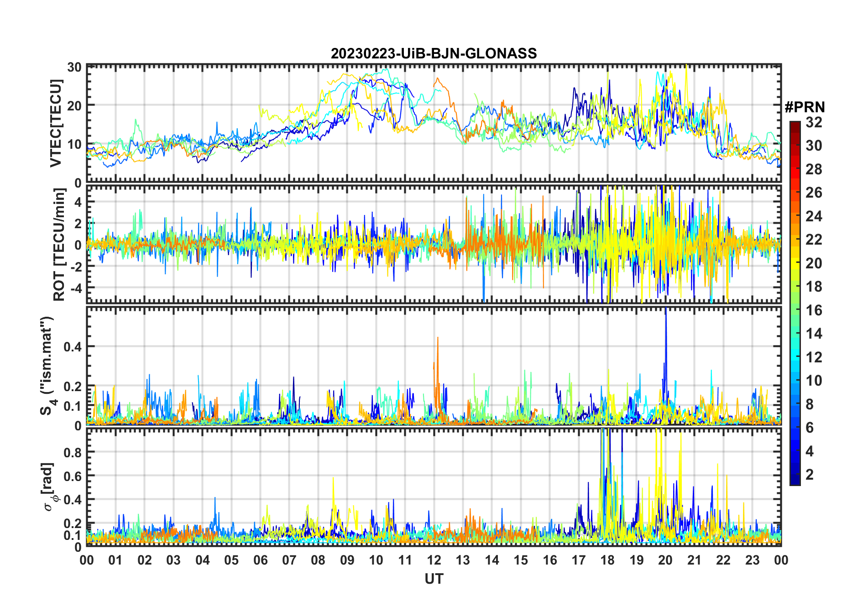868x607 pixels.
Task: Click UT axis tick label 04
Action: coord(203,560)
